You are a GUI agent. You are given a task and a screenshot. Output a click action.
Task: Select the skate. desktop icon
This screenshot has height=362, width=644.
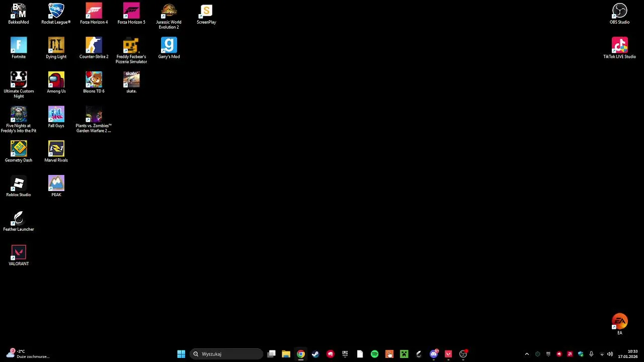point(131,83)
